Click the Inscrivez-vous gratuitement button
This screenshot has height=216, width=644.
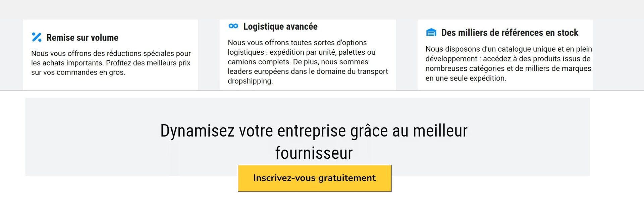pos(315,178)
